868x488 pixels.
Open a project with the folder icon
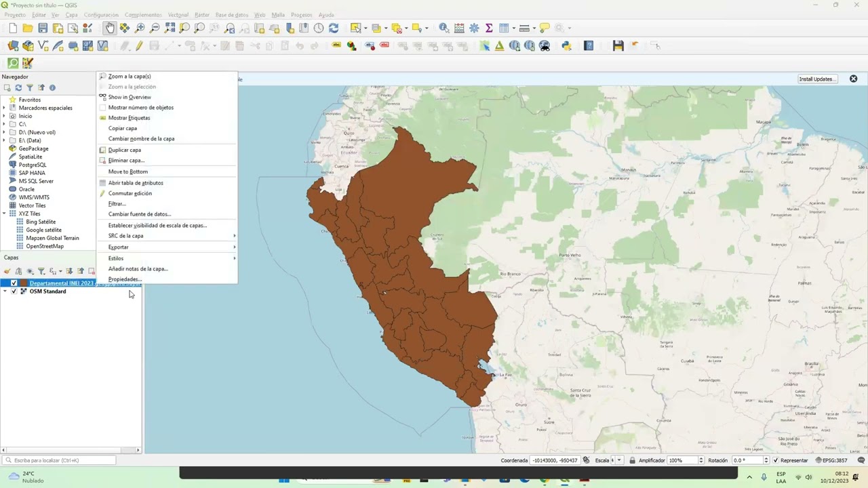(28, 28)
